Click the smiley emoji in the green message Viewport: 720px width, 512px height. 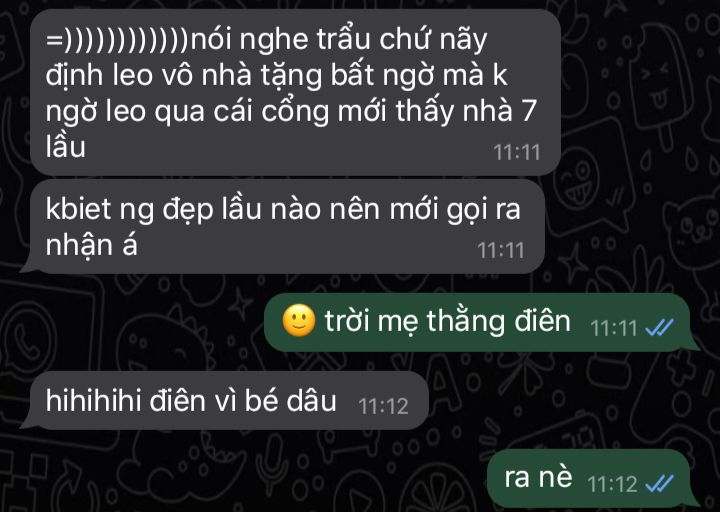(299, 321)
